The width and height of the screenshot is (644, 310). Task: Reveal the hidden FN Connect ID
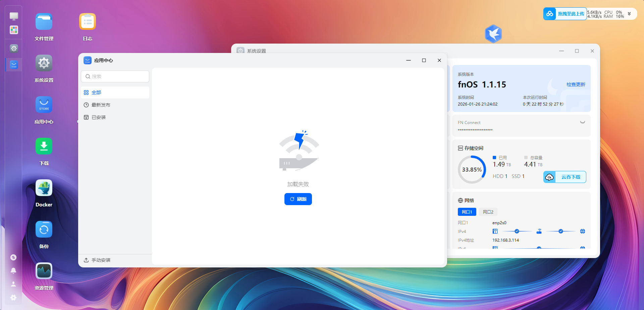(x=583, y=123)
